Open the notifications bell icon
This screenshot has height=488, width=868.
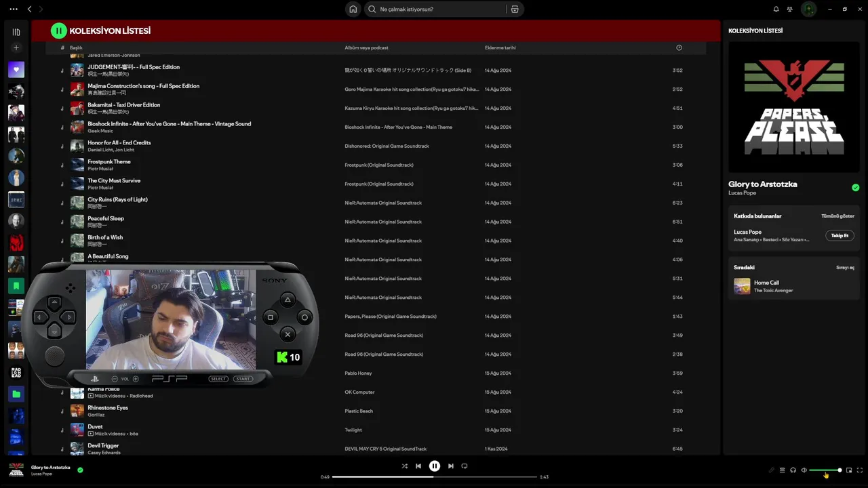[776, 9]
